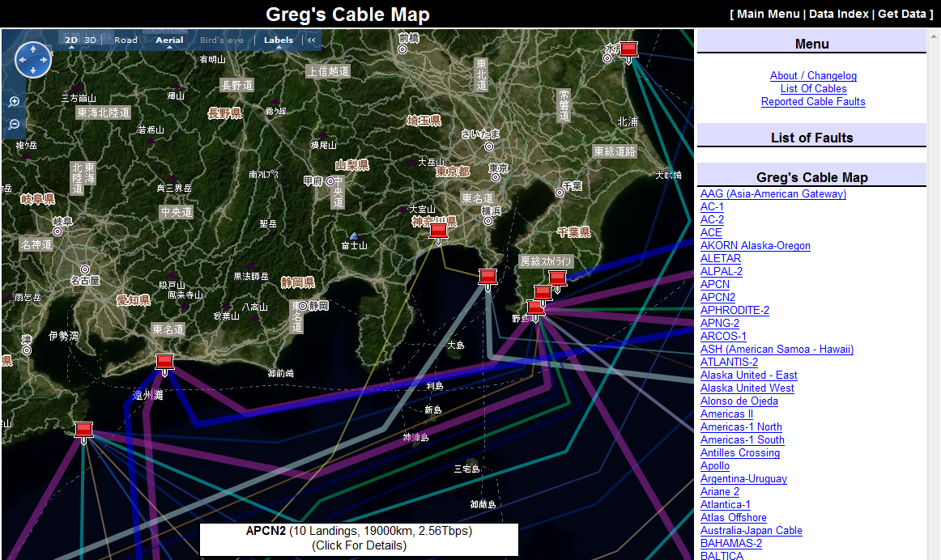Click the red landing pushpin near Mito
Image resolution: width=941 pixels, height=560 pixels.
click(x=628, y=52)
